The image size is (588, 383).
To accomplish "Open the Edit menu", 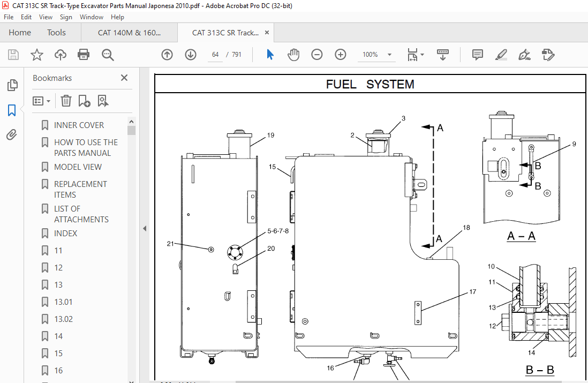I will (26, 17).
